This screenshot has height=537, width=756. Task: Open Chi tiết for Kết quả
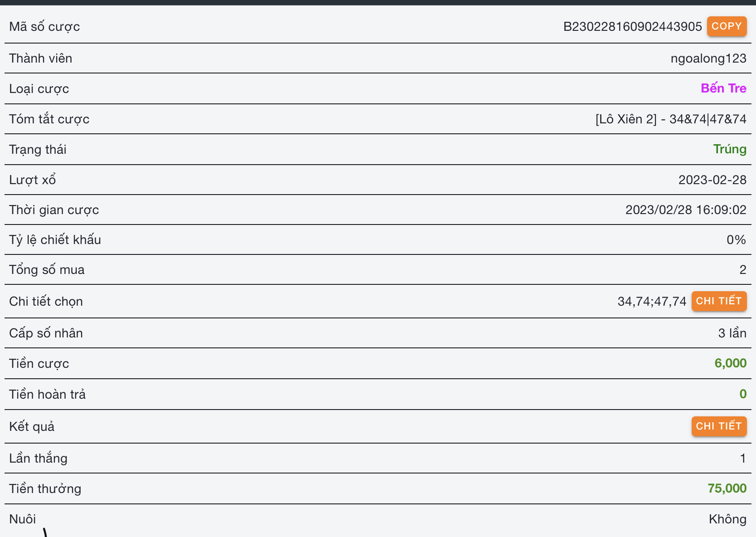(x=719, y=426)
